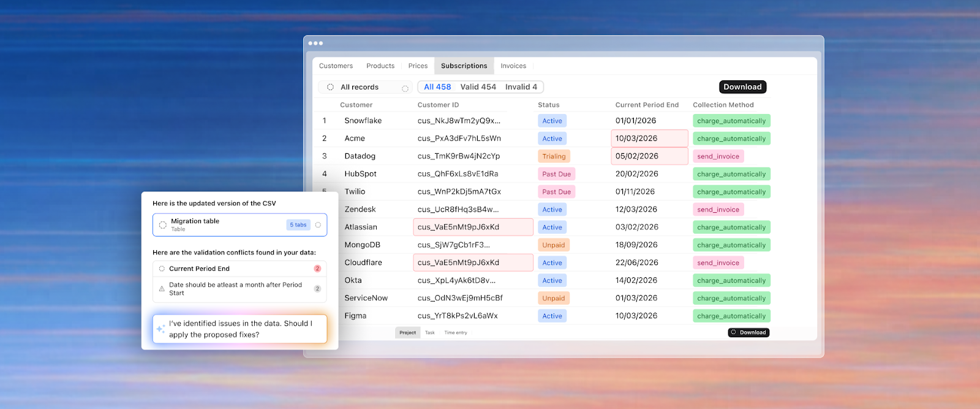Click the sparkle icon in the AI prompt
This screenshot has height=409, width=980.
tap(160, 329)
